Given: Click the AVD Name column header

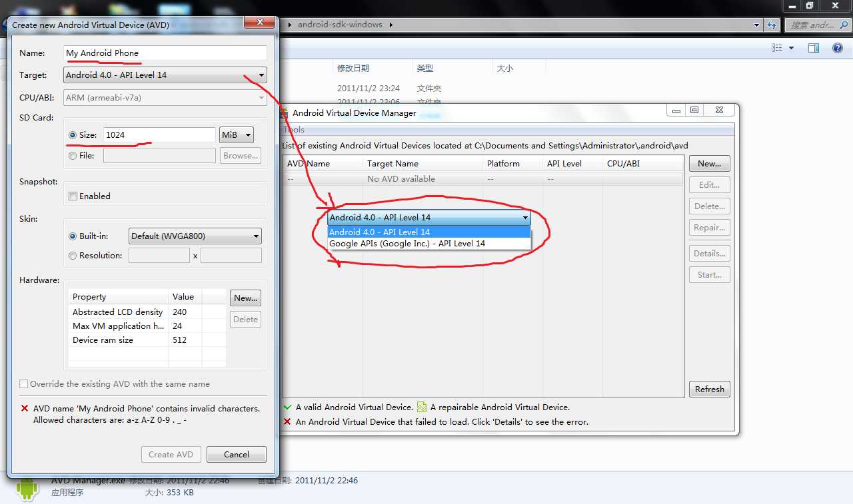Looking at the screenshot, I should 322,164.
